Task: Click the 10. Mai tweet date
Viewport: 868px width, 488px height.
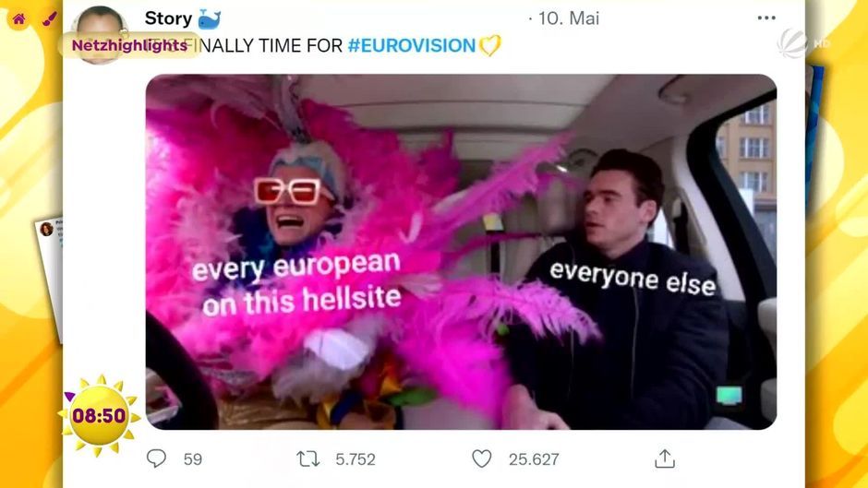Action: [569, 18]
